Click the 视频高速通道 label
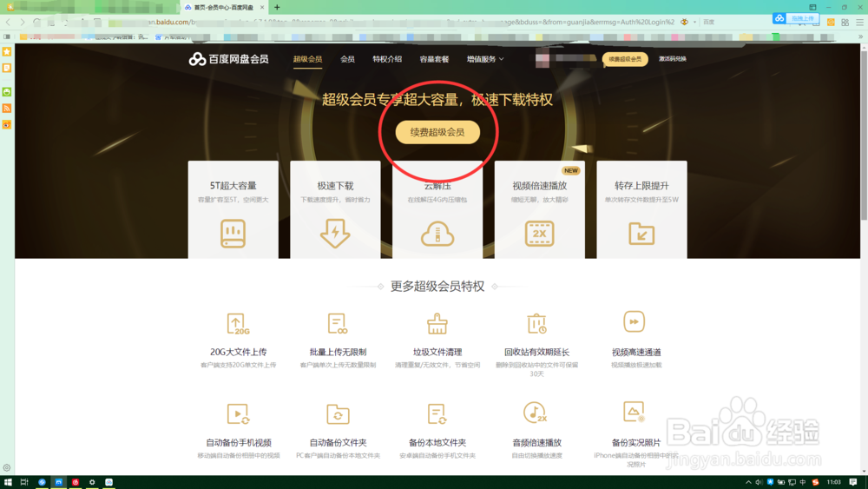 tap(636, 352)
